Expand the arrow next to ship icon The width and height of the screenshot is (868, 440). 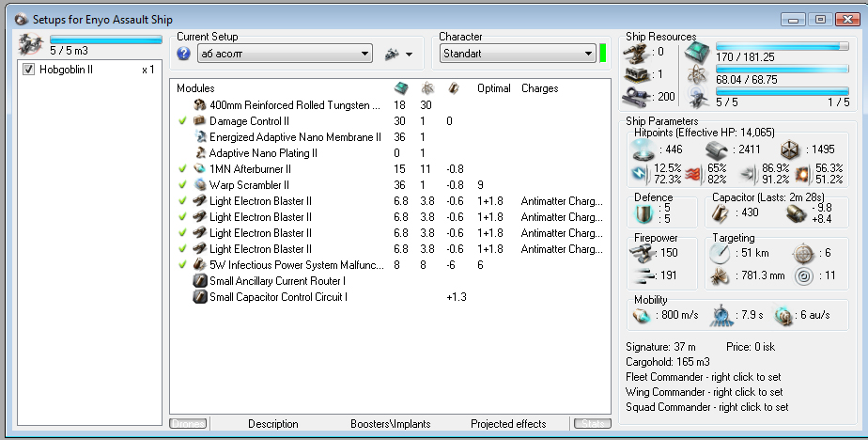409,55
